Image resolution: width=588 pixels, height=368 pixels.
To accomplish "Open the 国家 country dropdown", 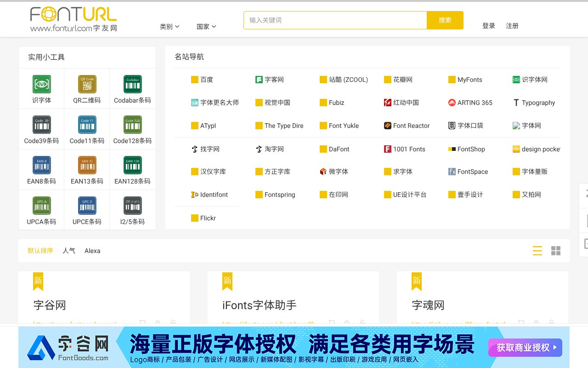I will coord(206,26).
